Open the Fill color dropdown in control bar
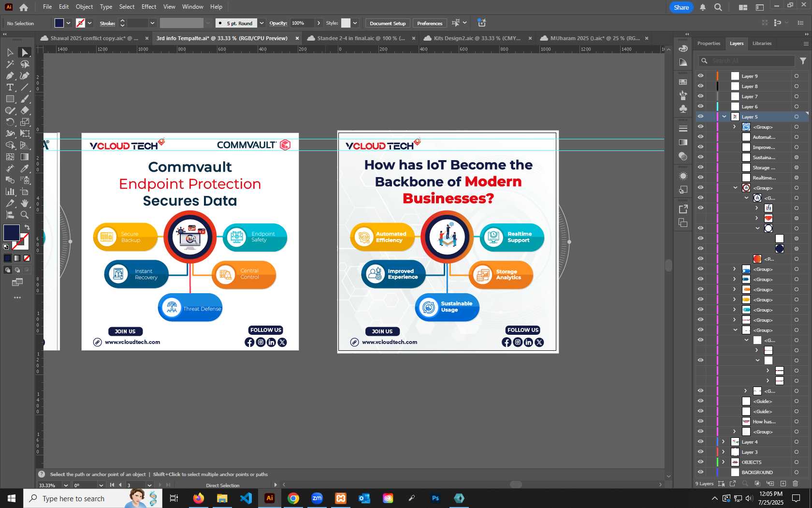Viewport: 812px width, 508px height. pyautogui.click(x=69, y=23)
